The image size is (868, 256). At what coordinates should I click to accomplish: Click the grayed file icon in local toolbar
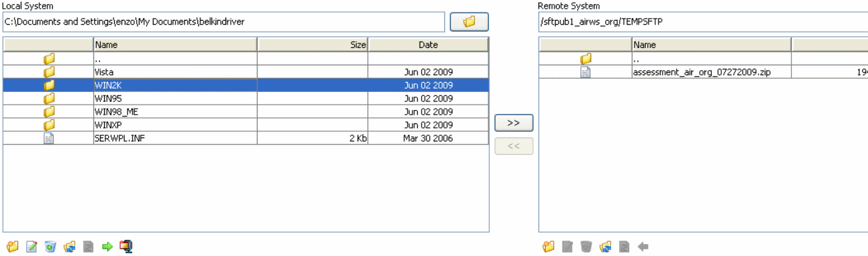pyautogui.click(x=88, y=247)
